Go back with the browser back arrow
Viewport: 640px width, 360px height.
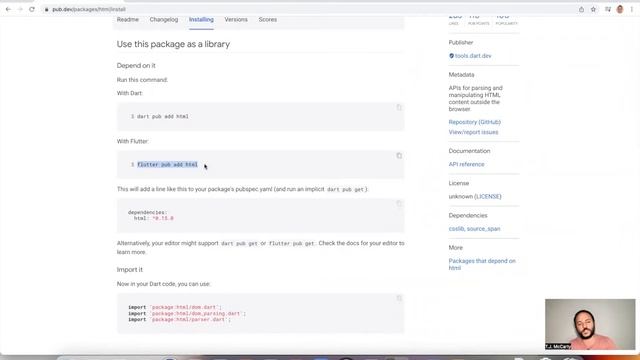tap(8, 9)
